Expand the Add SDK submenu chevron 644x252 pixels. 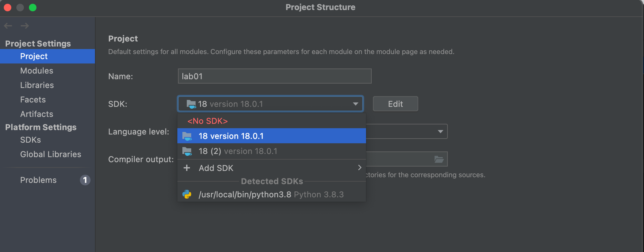click(359, 168)
